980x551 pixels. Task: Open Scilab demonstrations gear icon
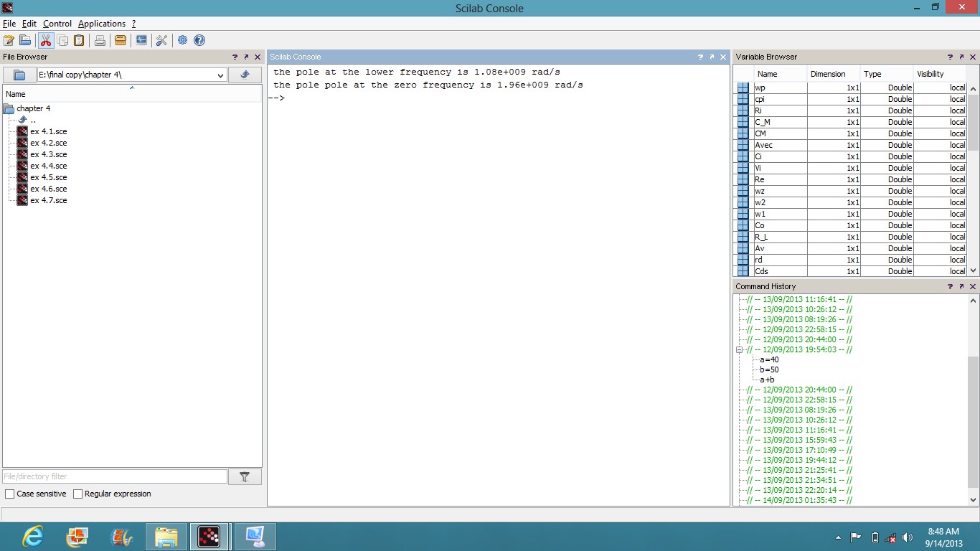(183, 40)
